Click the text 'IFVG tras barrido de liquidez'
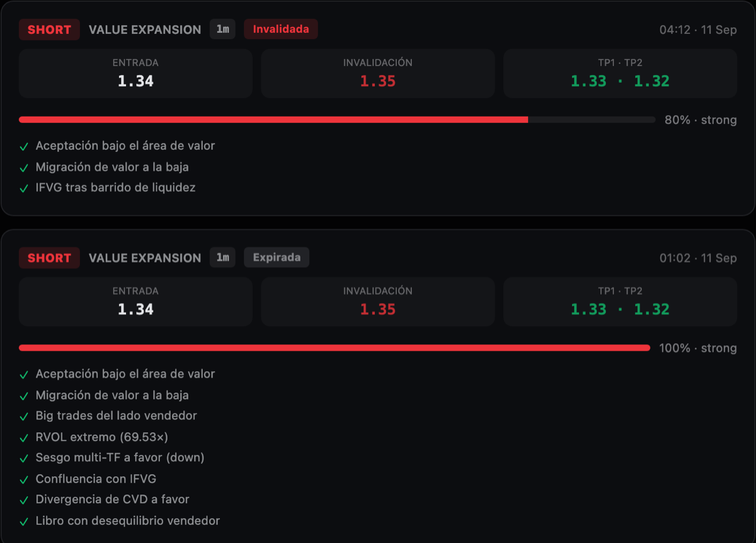Image resolution: width=756 pixels, height=543 pixels. 116,187
